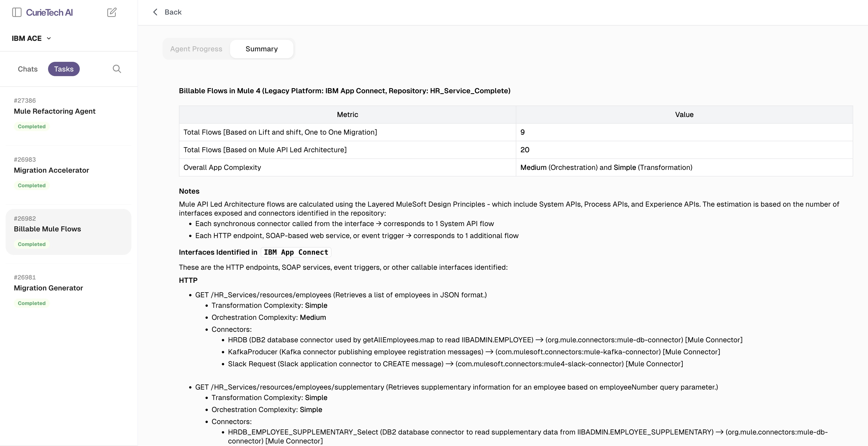Screen dimensions: 868x446
Task: Switch to the Chats view
Action: click(28, 69)
